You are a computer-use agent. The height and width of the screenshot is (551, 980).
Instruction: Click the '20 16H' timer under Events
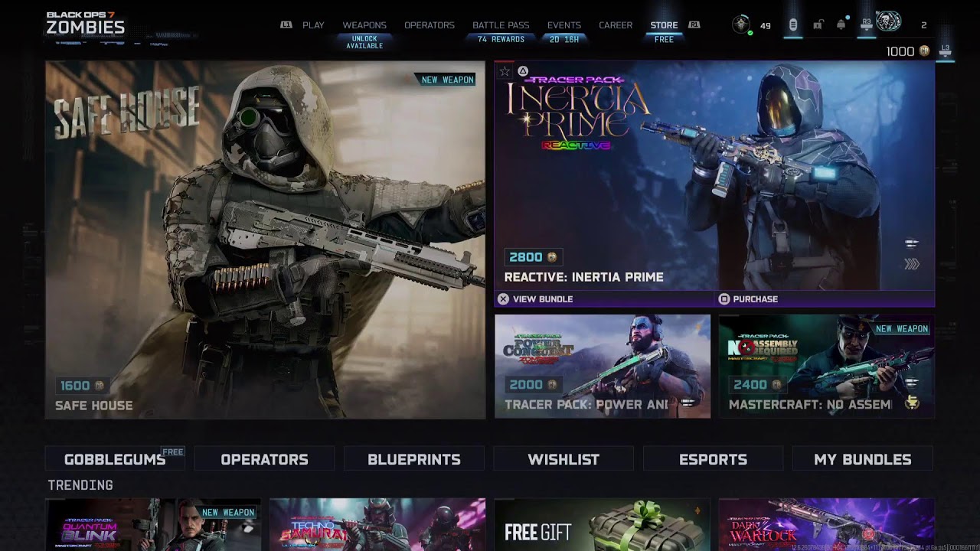coord(564,39)
